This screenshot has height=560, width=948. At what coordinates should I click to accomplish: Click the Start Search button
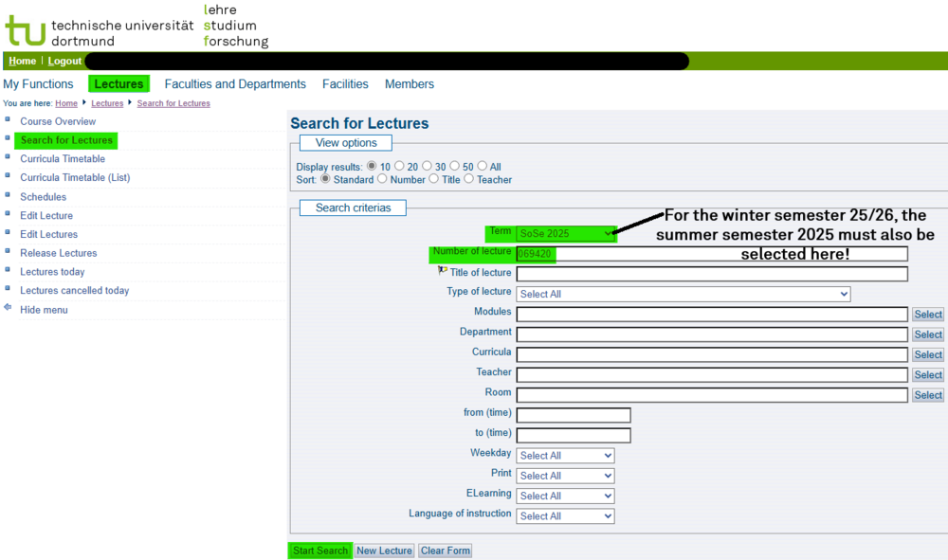[x=320, y=551]
